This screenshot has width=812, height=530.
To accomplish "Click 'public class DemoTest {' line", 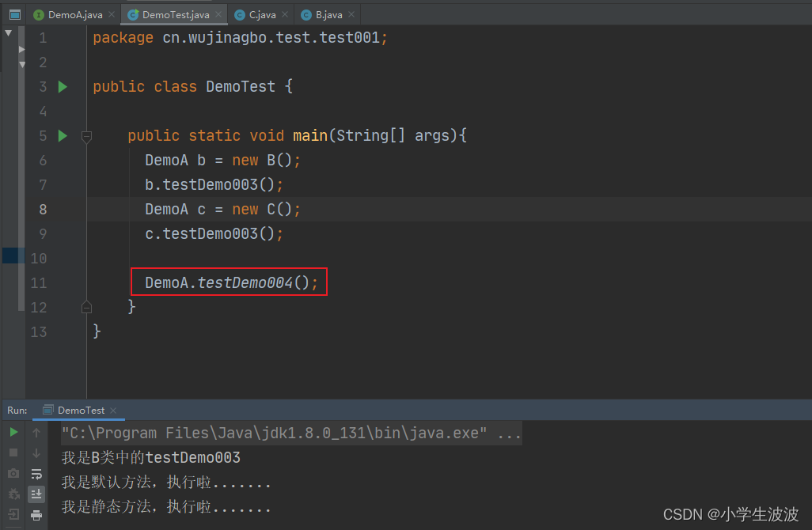I will click(192, 86).
